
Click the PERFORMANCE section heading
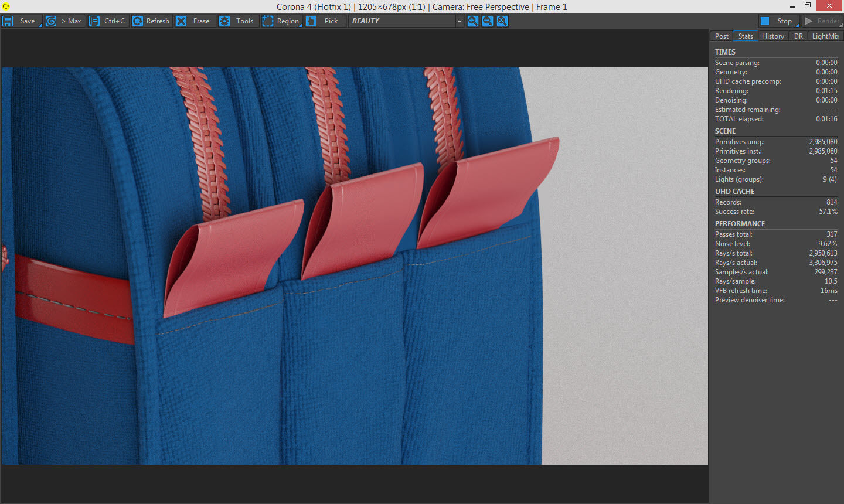[740, 224]
